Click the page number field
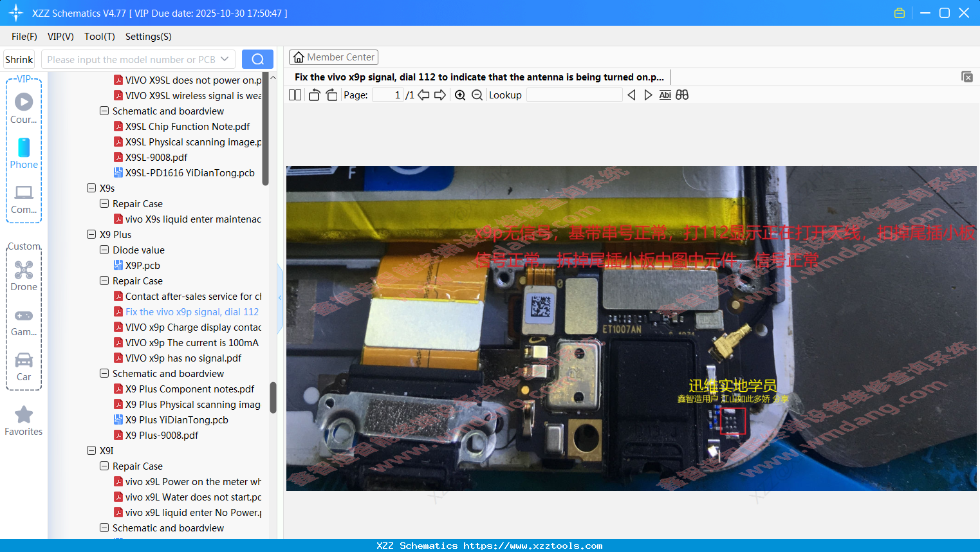 [x=388, y=95]
